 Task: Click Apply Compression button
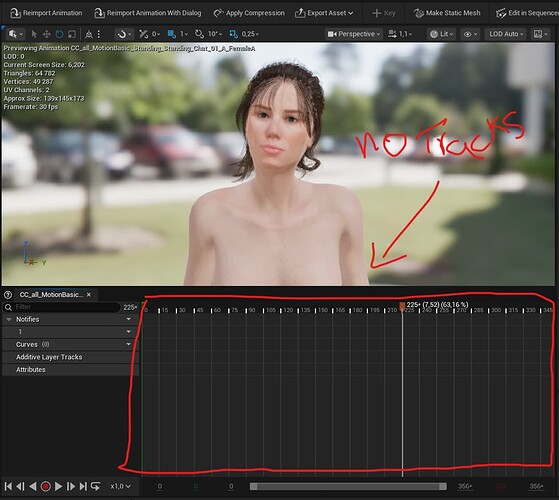(x=249, y=13)
